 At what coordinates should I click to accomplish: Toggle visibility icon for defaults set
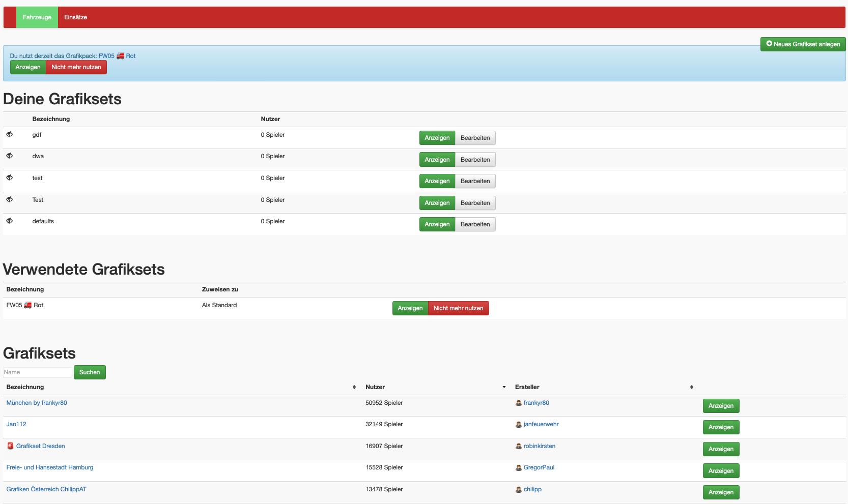click(x=10, y=221)
